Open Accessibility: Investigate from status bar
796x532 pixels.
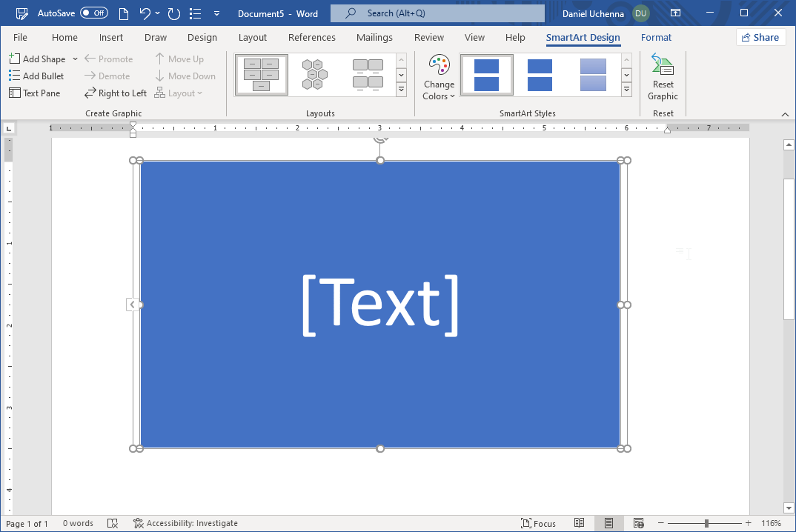pyautogui.click(x=185, y=523)
